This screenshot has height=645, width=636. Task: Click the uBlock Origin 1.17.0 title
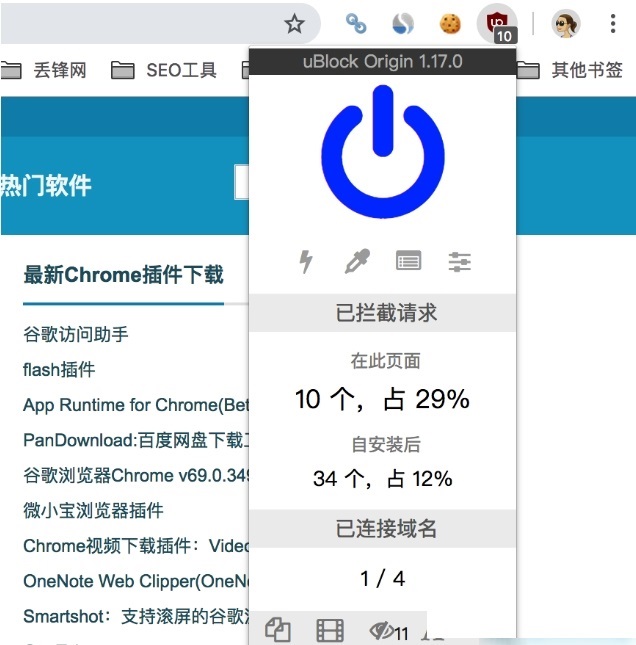(383, 62)
